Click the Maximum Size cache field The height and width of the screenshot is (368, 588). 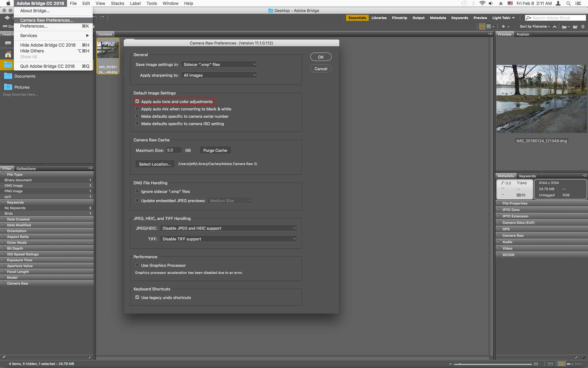click(x=174, y=150)
